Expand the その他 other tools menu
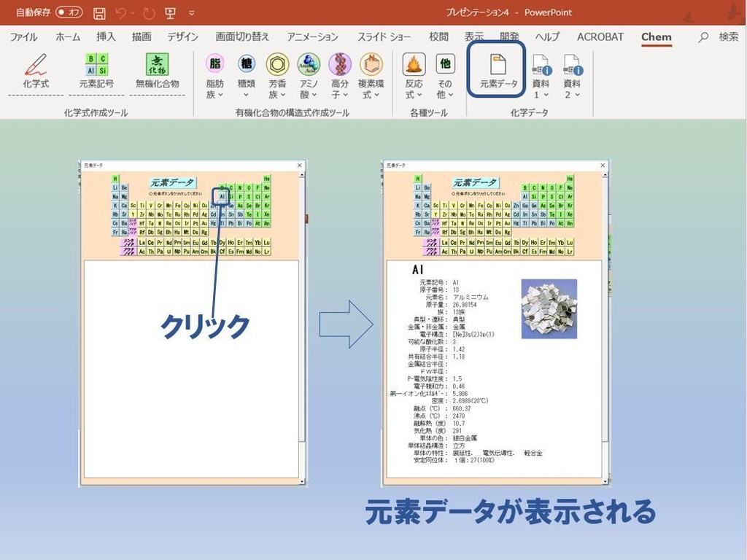The image size is (747, 560). coord(445,76)
